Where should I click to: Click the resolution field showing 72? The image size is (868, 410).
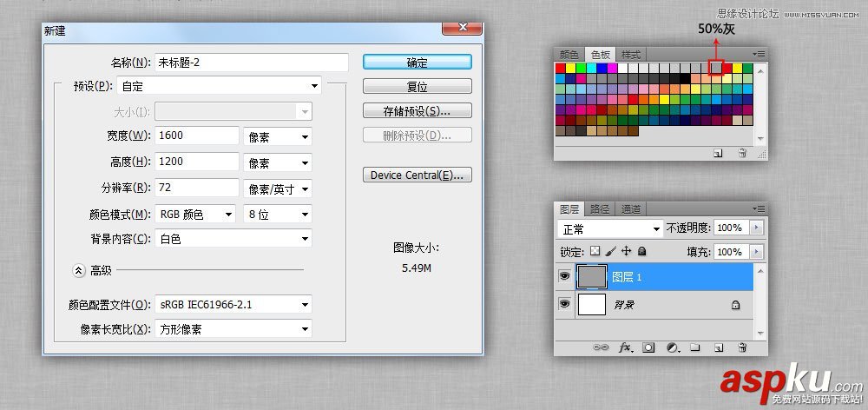point(197,188)
